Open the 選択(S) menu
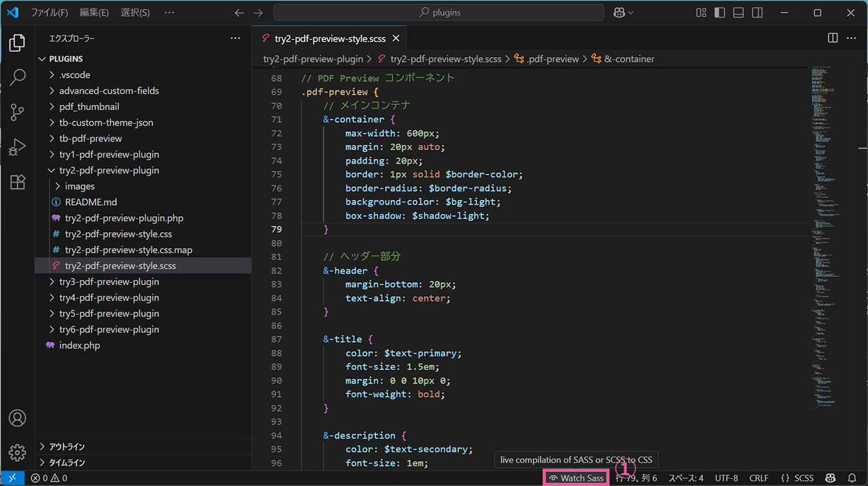The height and width of the screenshot is (486, 868). click(135, 12)
